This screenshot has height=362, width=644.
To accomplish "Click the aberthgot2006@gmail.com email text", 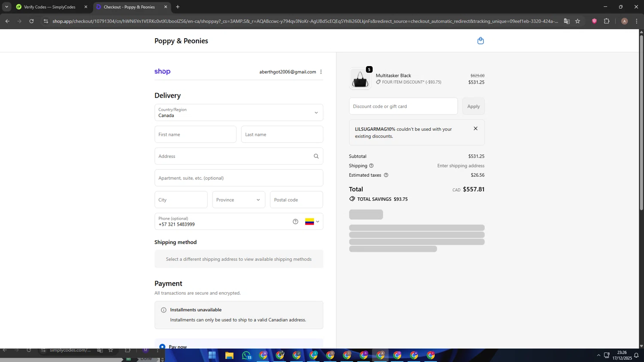I will [x=288, y=72].
